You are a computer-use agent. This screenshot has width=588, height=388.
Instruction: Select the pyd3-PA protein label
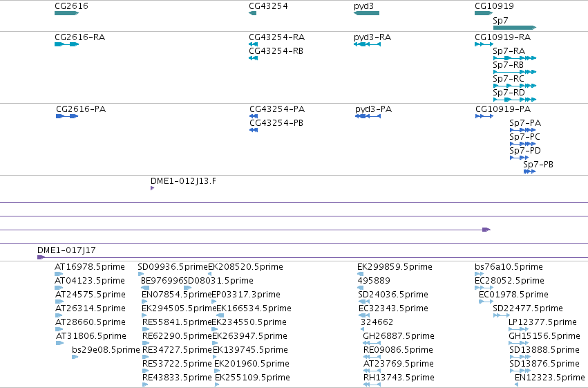click(x=374, y=109)
